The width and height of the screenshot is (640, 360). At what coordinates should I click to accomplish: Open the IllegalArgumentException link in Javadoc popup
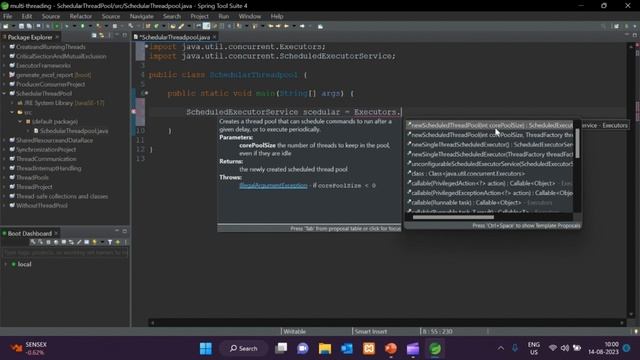(x=273, y=185)
